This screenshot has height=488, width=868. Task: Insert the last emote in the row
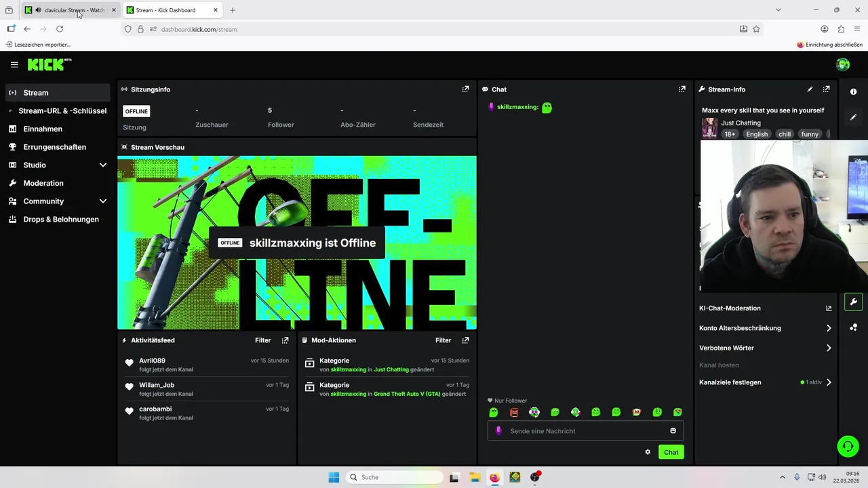click(x=677, y=412)
